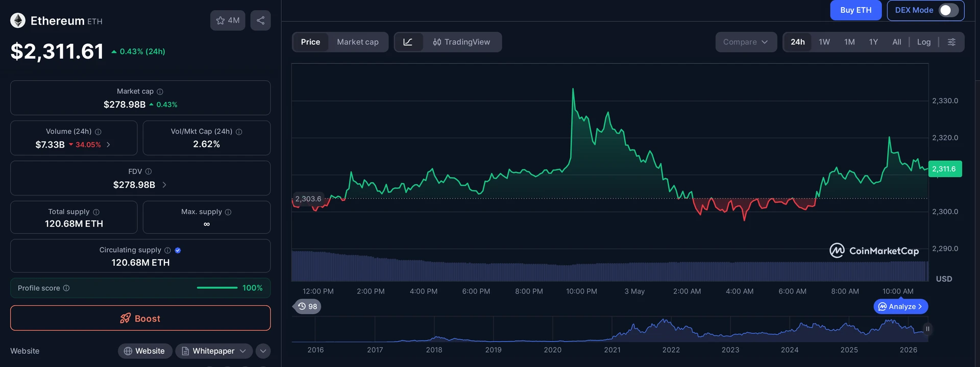Screen dimensions: 980x367
Task: Expand the Whitepaper dropdown
Action: 214,351
